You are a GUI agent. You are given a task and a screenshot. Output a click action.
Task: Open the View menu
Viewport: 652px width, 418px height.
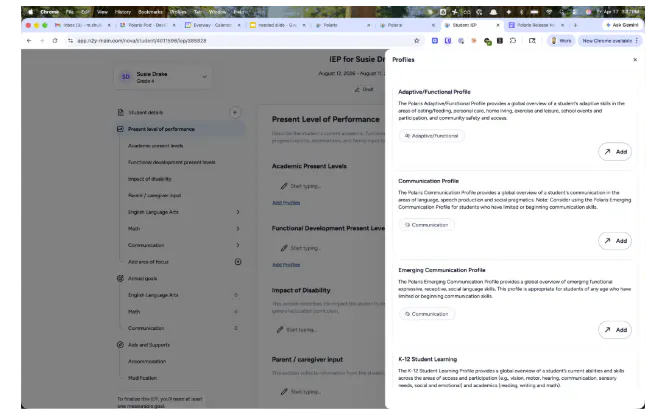coord(103,12)
